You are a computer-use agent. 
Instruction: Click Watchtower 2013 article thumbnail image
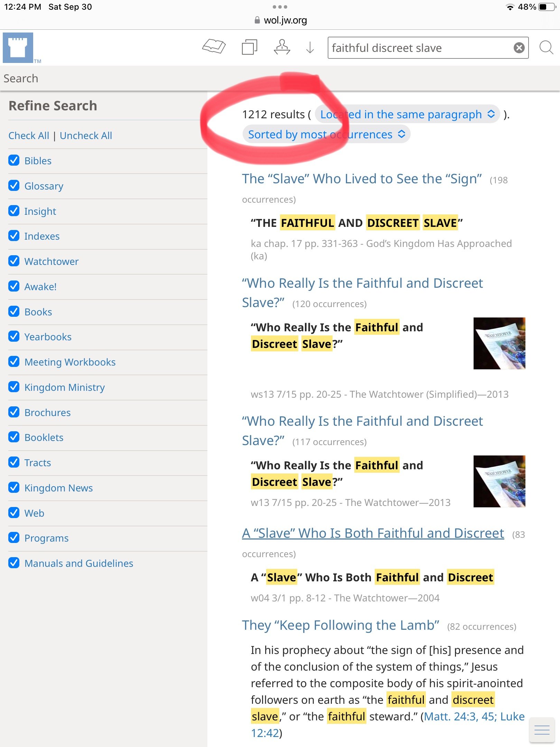point(499,481)
